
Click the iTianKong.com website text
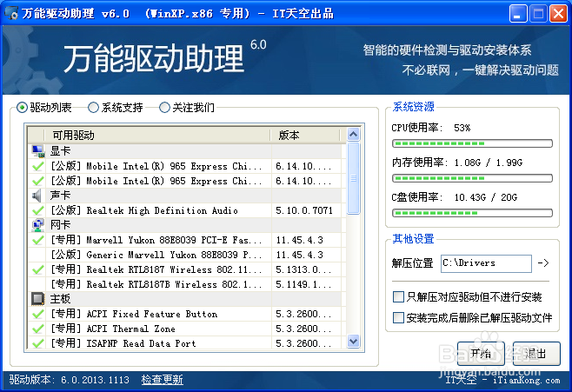(x=527, y=381)
